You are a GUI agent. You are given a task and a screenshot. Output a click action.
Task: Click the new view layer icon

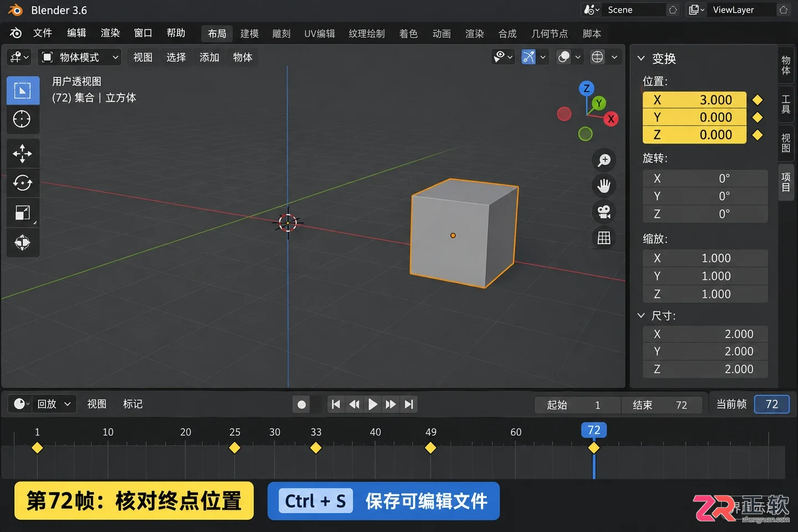784,10
